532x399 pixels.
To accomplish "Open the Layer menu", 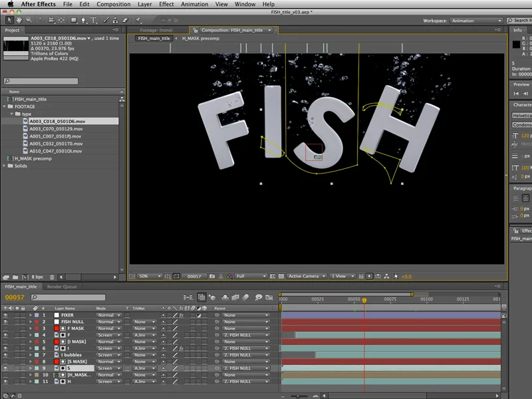I will (144, 4).
